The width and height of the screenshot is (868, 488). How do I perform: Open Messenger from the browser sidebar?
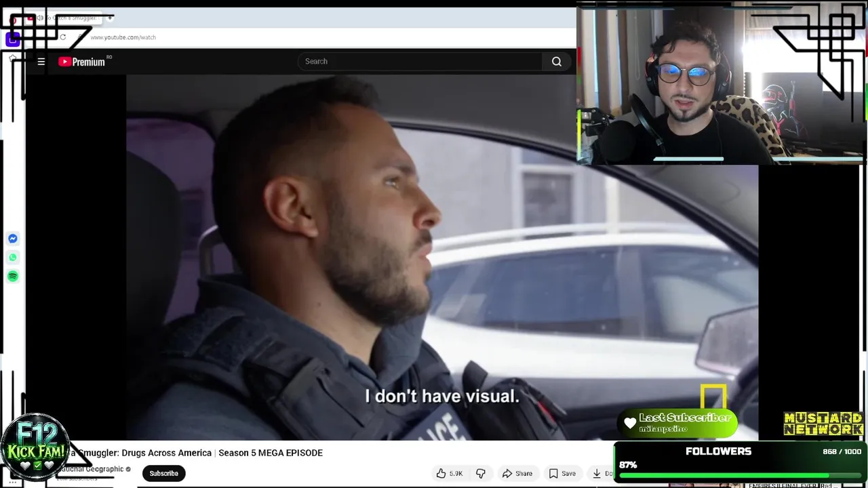pyautogui.click(x=13, y=239)
